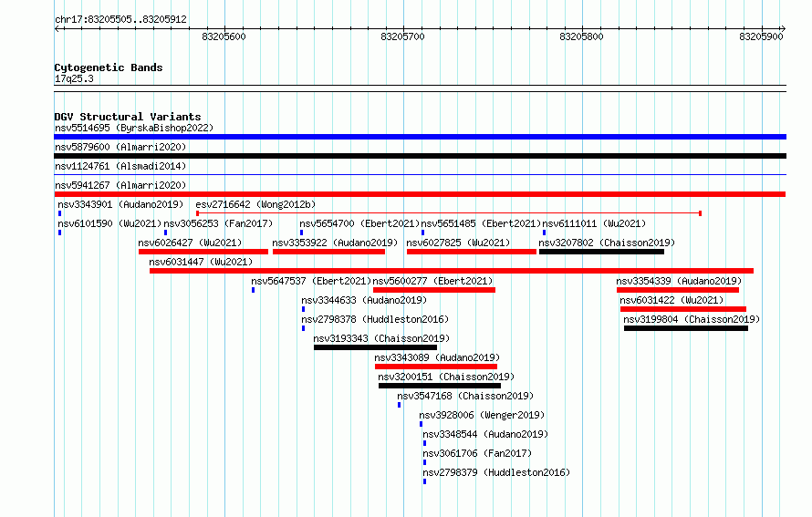Open nsv3547168 (Chaisson2019) label
Viewport: 812px width, 517px height.
click(465, 396)
